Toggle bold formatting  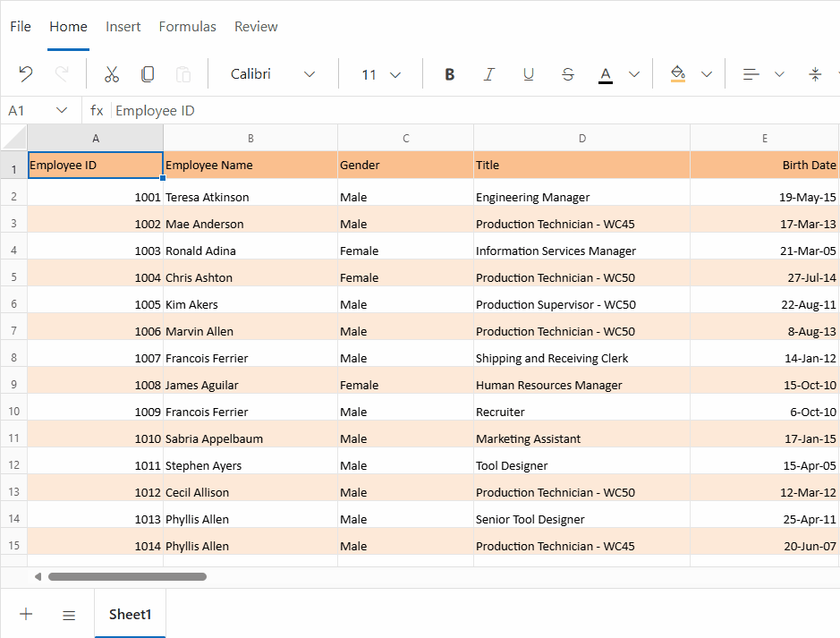[x=450, y=74]
